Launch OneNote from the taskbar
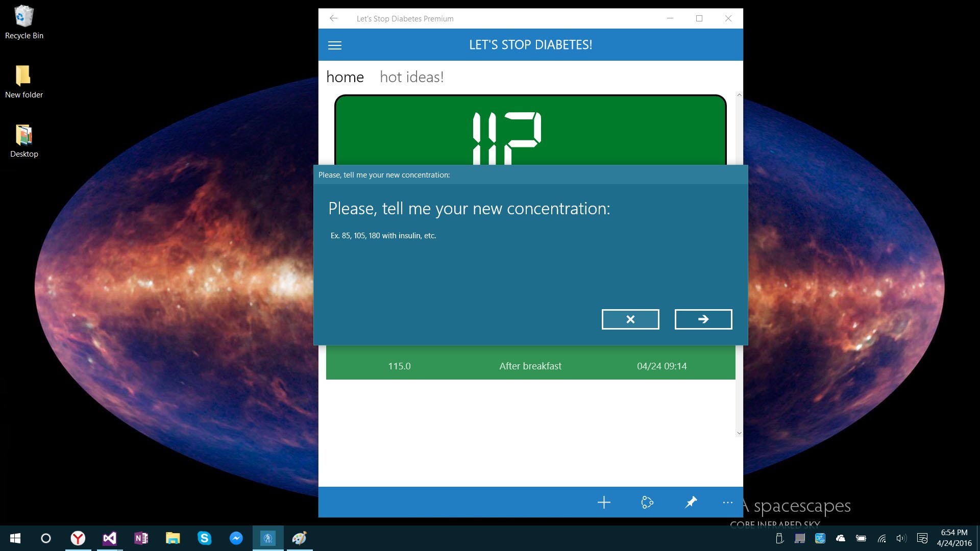Screen dimensions: 980x551 click(x=141, y=538)
